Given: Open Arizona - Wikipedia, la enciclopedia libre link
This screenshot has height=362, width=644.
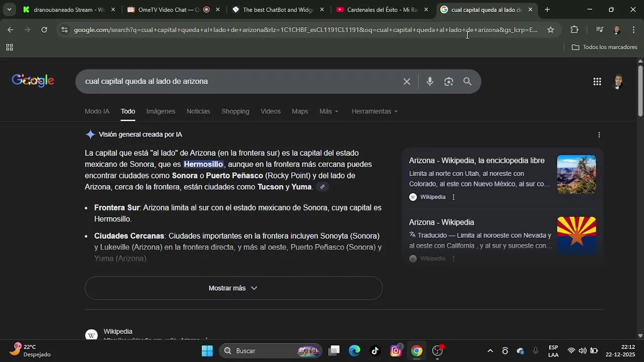Looking at the screenshot, I should click(476, 161).
